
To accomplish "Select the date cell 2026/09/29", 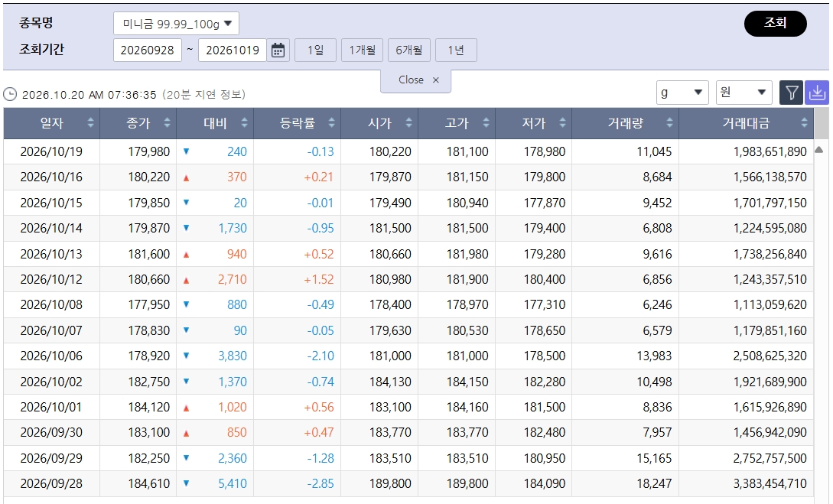I will [51, 458].
